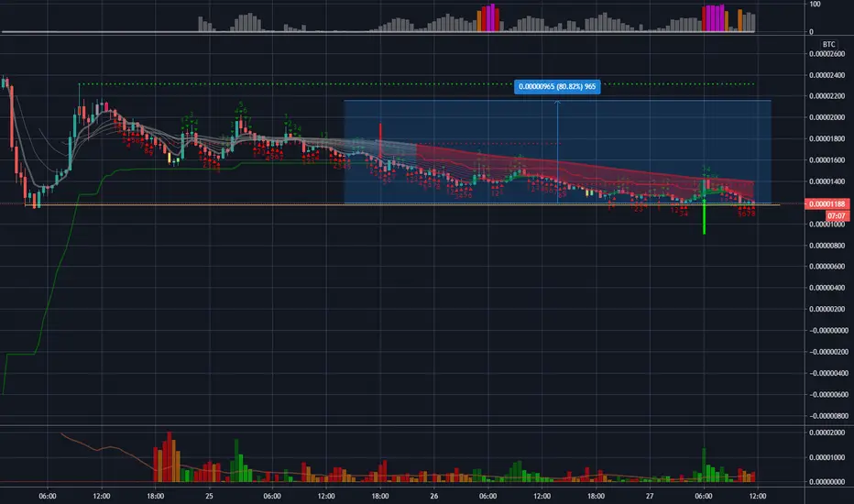Viewport: 854px width, 504px height.
Task: Click 0.00002600 on the price axis
Action: (827, 54)
